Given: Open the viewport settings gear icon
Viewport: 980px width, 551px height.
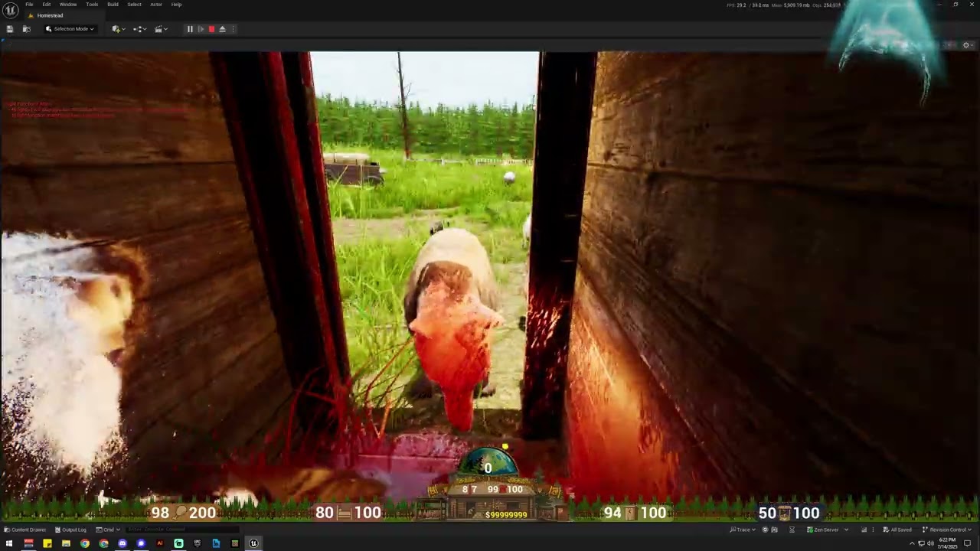Looking at the screenshot, I should [x=966, y=45].
